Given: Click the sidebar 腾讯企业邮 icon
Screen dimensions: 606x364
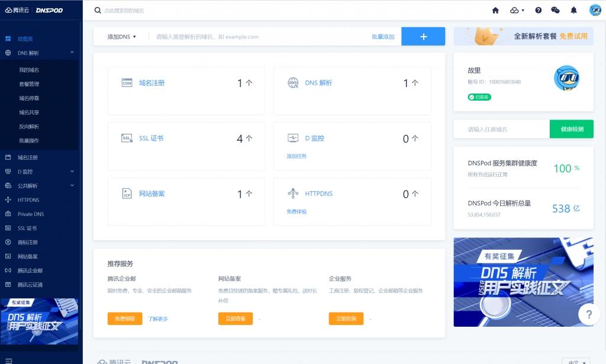Looking at the screenshot, I should pos(8,270).
